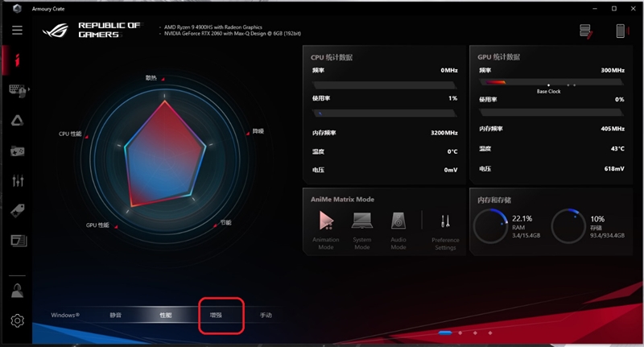Image resolution: width=644 pixels, height=347 pixels.
Task: Click the GPU usage bar
Action: tap(551, 112)
